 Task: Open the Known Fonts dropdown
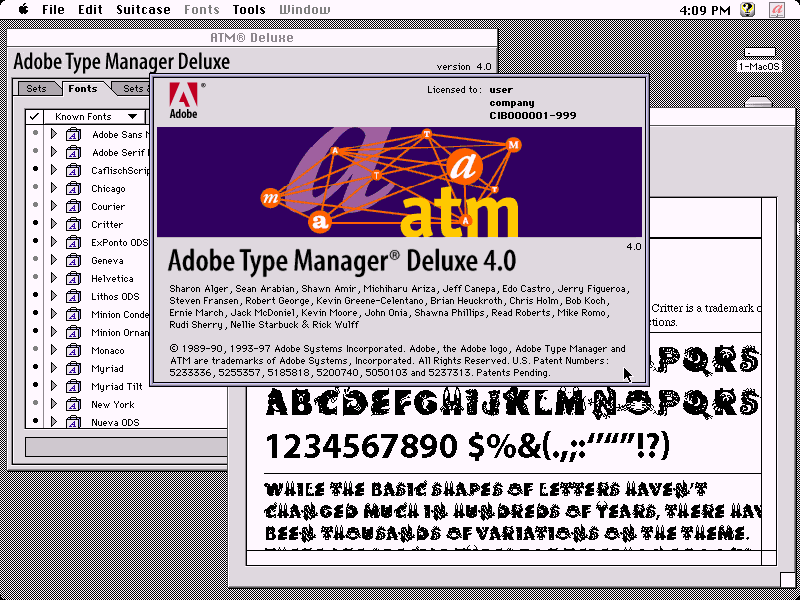(96, 117)
